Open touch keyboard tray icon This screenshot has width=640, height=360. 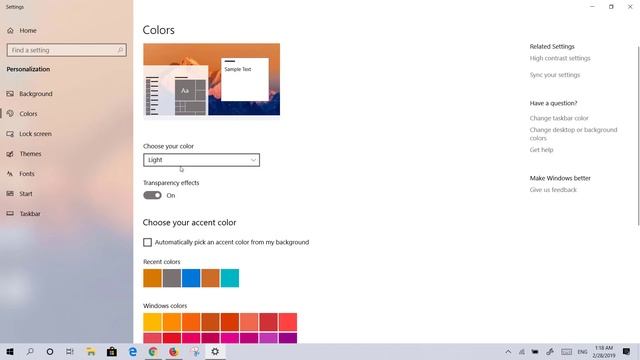pos(566,351)
